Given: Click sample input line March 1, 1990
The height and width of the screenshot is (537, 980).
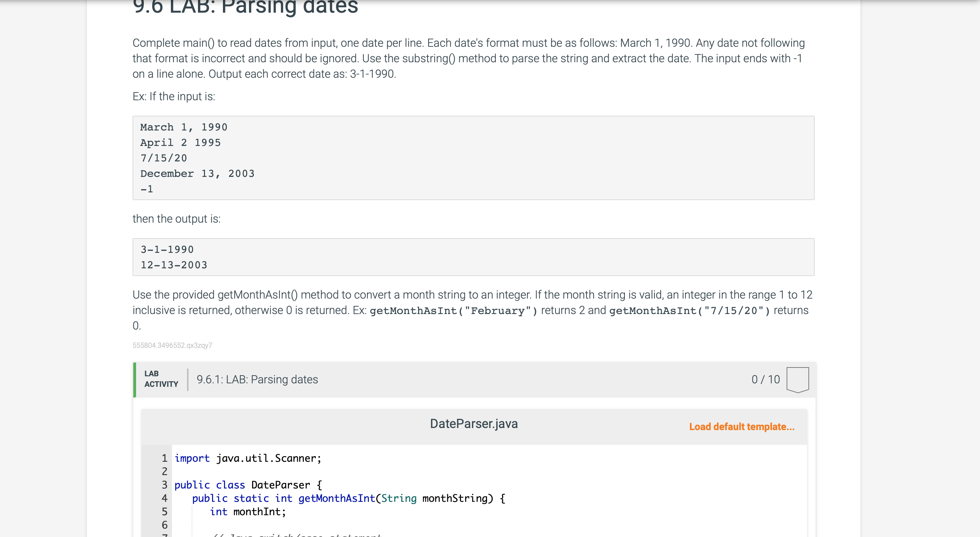Looking at the screenshot, I should click(184, 127).
